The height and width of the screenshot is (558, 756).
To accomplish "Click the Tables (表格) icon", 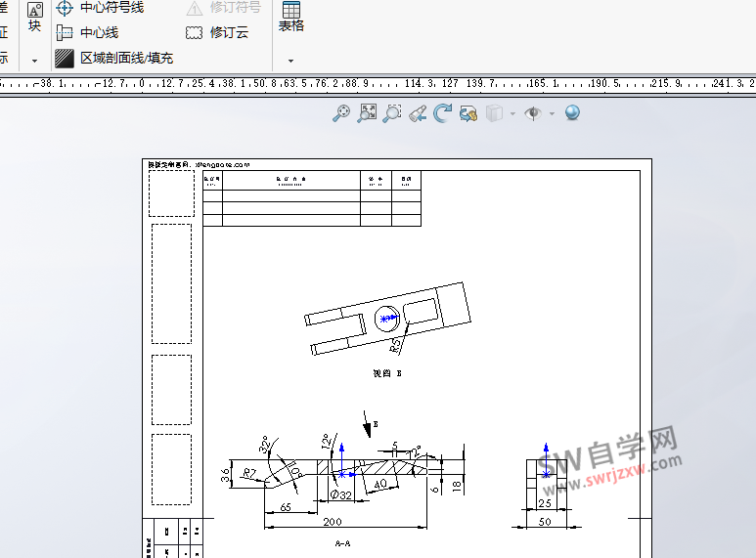I will [x=290, y=17].
